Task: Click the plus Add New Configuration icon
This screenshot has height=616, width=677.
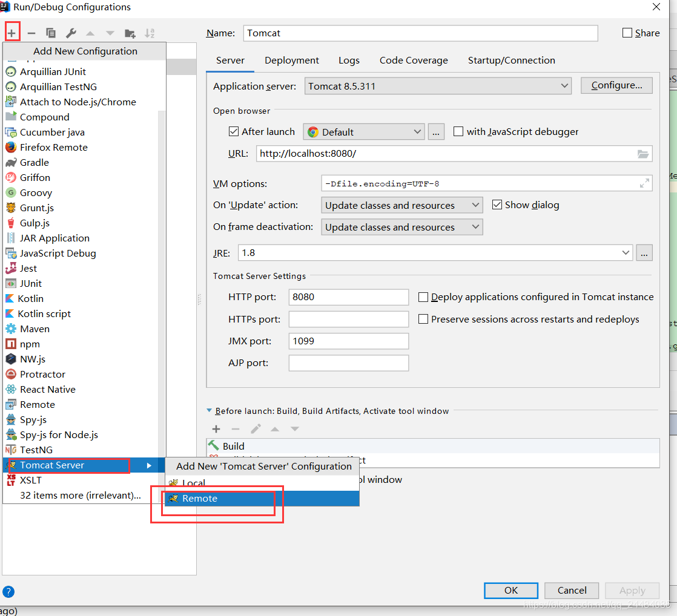Action: coord(12,33)
